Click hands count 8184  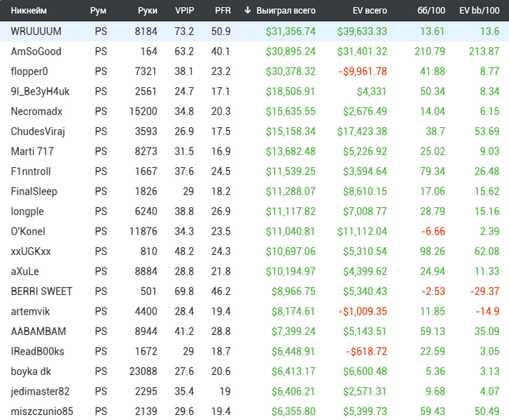(x=145, y=31)
